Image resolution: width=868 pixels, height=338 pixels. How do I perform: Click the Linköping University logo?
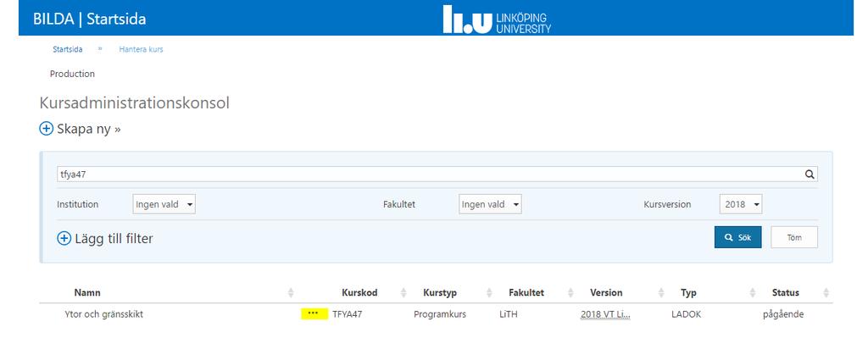point(497,19)
